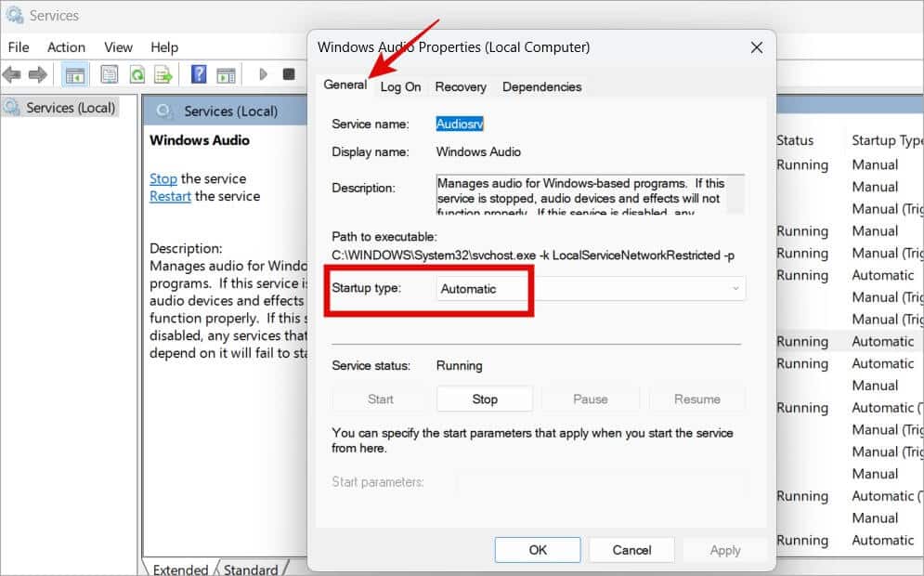This screenshot has width=924, height=576.
Task: Open the Startup type dropdown
Action: coord(591,289)
